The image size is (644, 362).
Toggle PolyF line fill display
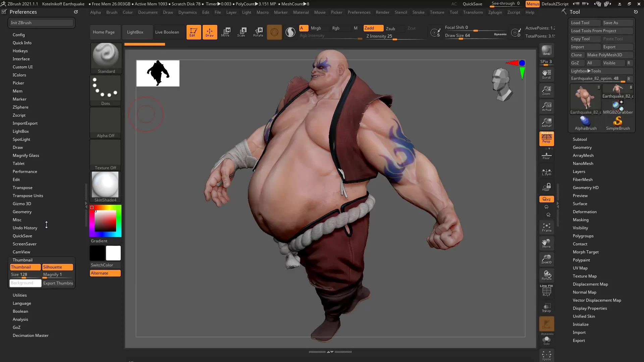546,291
